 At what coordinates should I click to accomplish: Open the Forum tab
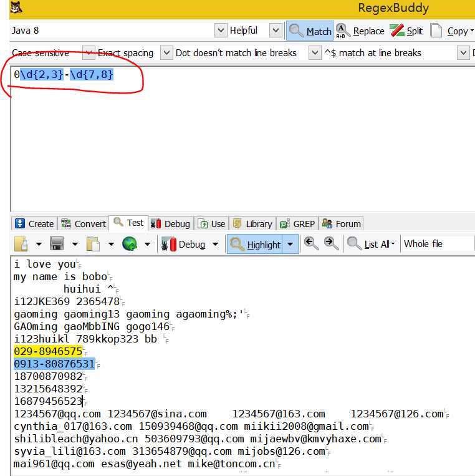(341, 224)
